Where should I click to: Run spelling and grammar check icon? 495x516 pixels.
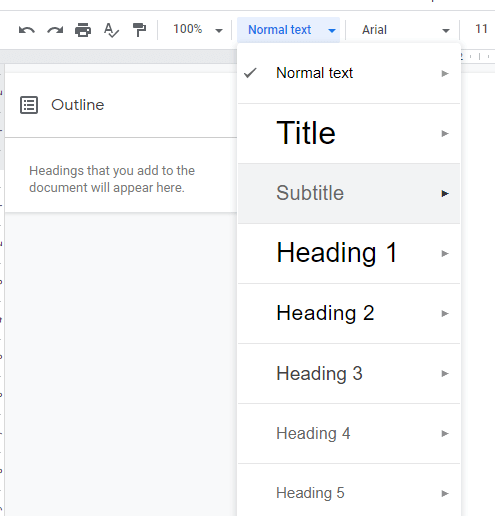tap(111, 30)
